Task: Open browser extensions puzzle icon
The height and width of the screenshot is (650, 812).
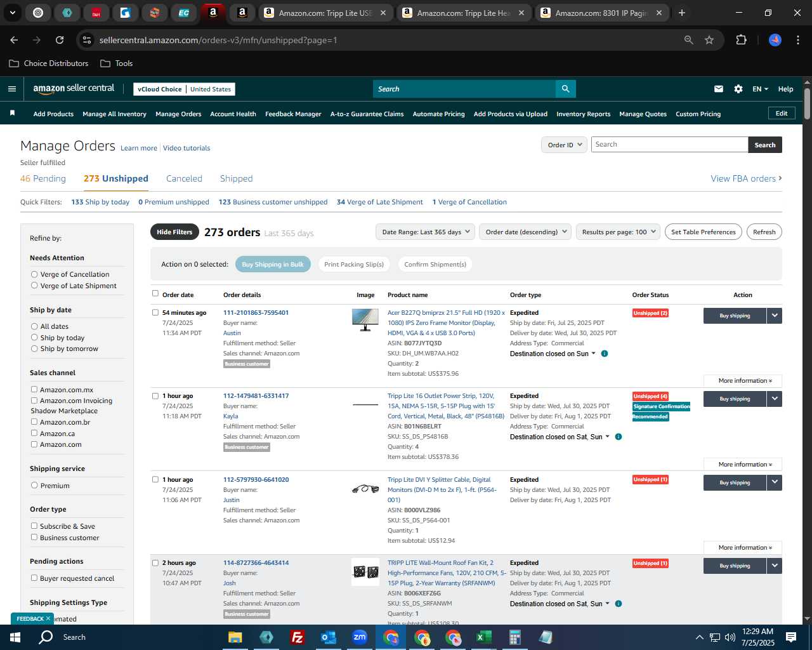Action: tap(741, 40)
